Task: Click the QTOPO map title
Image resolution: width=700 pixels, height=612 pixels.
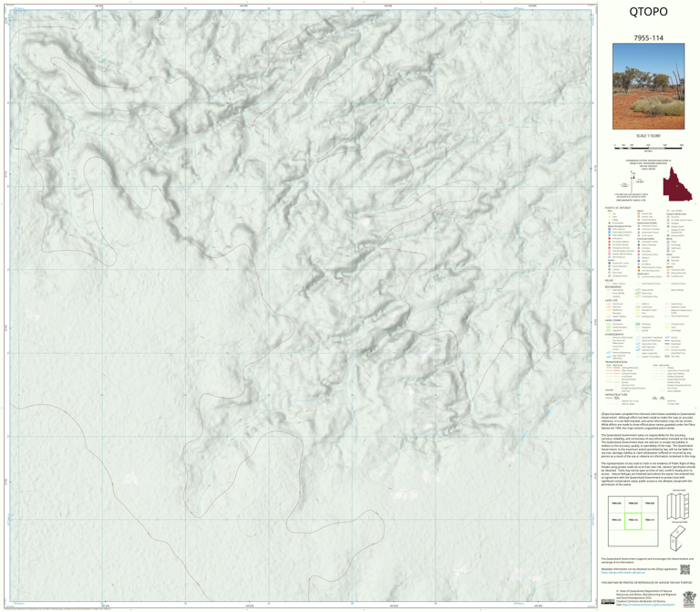Action: [648, 12]
